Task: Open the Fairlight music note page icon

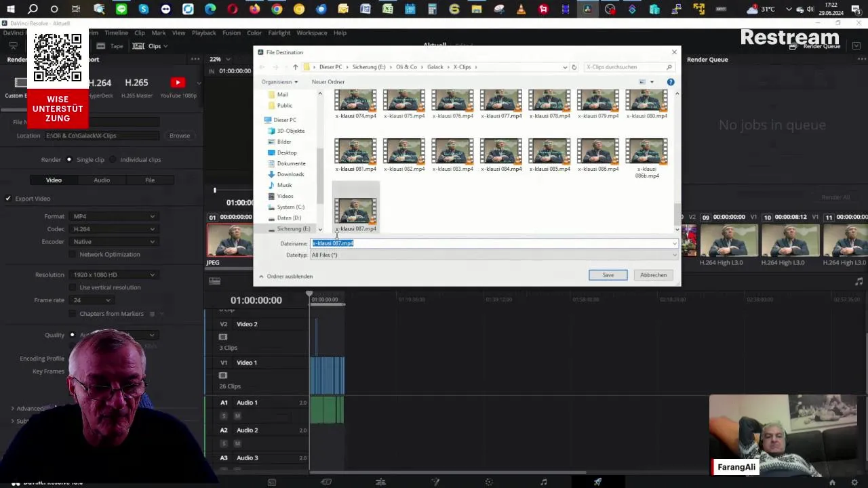Action: coord(543,483)
